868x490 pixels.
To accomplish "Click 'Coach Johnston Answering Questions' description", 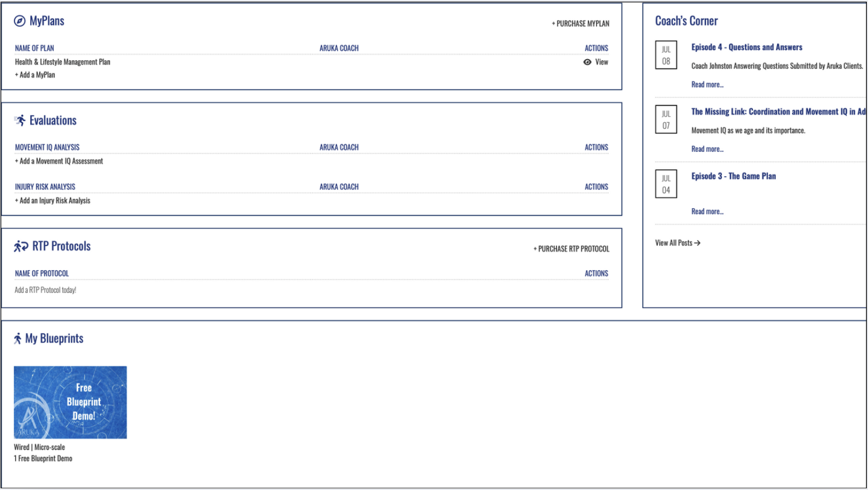I will click(x=778, y=66).
